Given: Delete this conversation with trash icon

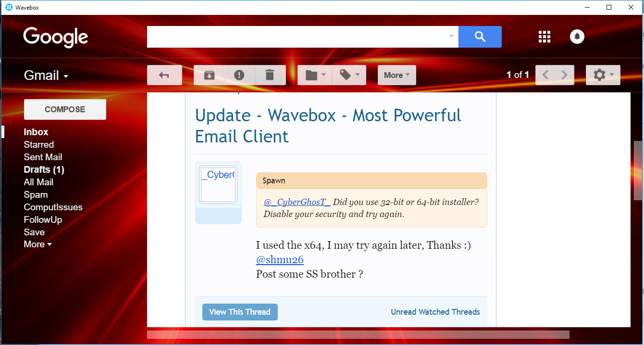Looking at the screenshot, I should click(x=270, y=75).
